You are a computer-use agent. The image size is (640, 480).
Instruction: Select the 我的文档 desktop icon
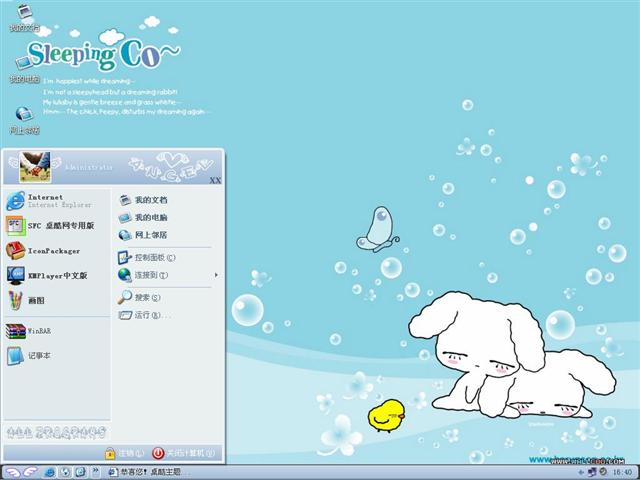pyautogui.click(x=24, y=18)
